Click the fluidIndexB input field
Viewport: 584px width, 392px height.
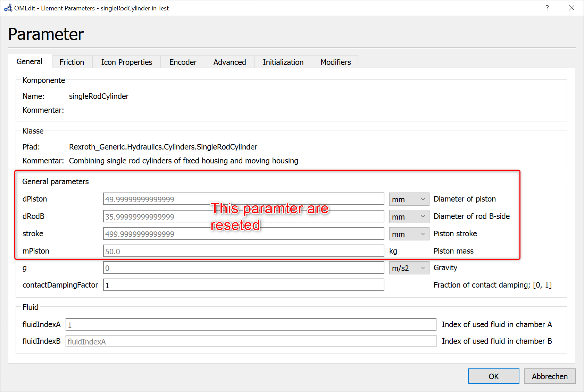pos(251,341)
